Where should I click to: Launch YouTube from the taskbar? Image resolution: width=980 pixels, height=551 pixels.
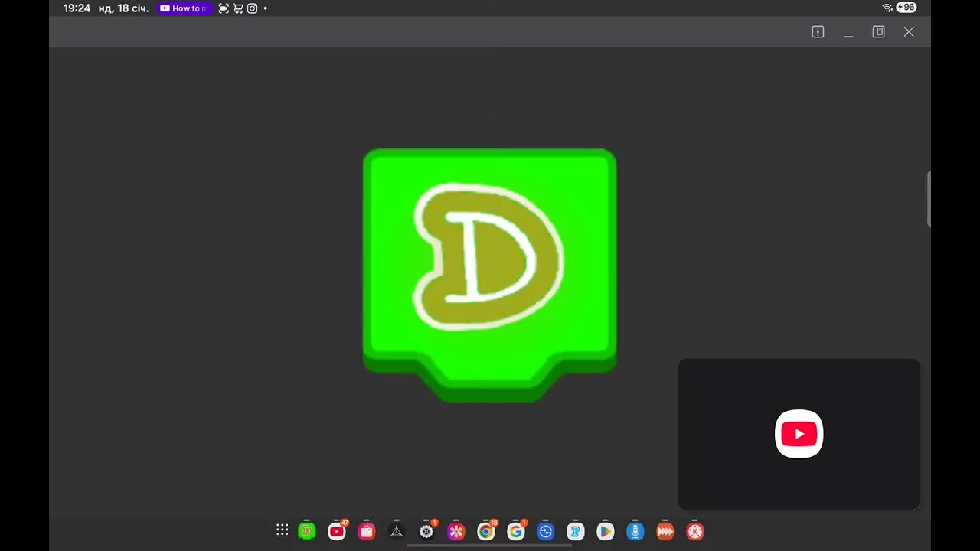(337, 530)
